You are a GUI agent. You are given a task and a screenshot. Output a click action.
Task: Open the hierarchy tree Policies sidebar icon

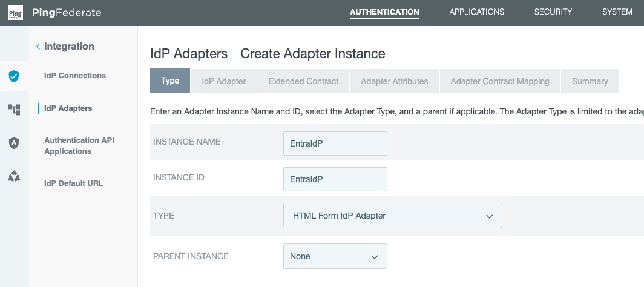14,110
